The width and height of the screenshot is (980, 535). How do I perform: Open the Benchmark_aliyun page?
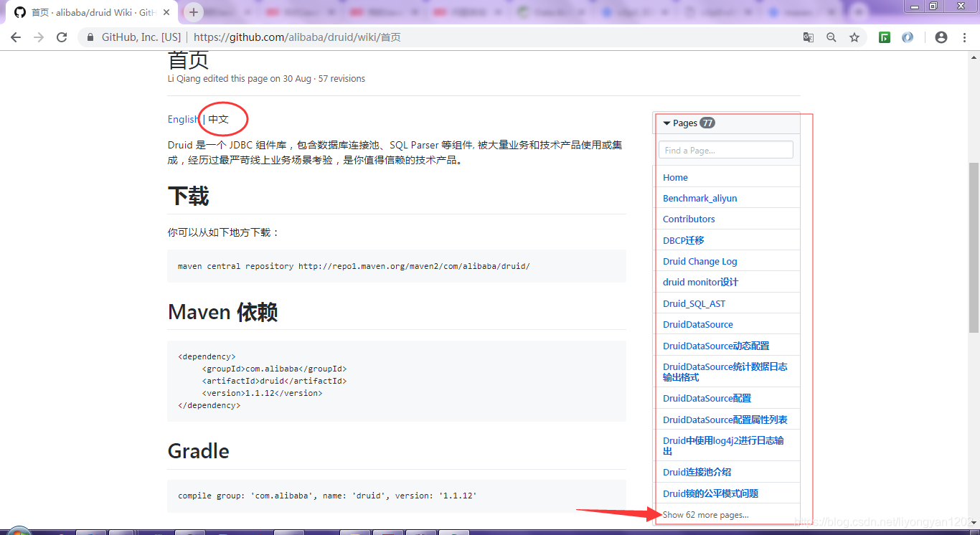click(x=699, y=198)
